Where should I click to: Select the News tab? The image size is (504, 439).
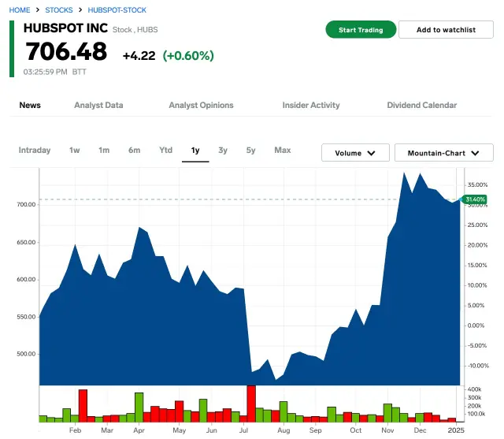30,105
